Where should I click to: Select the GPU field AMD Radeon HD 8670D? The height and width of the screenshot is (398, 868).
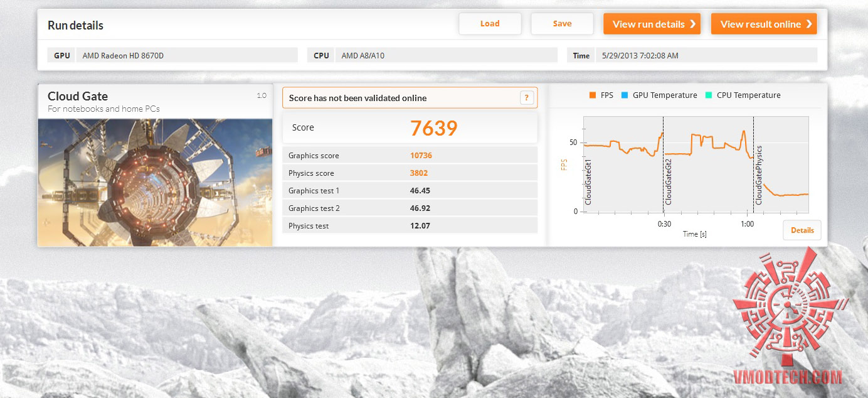coord(187,55)
